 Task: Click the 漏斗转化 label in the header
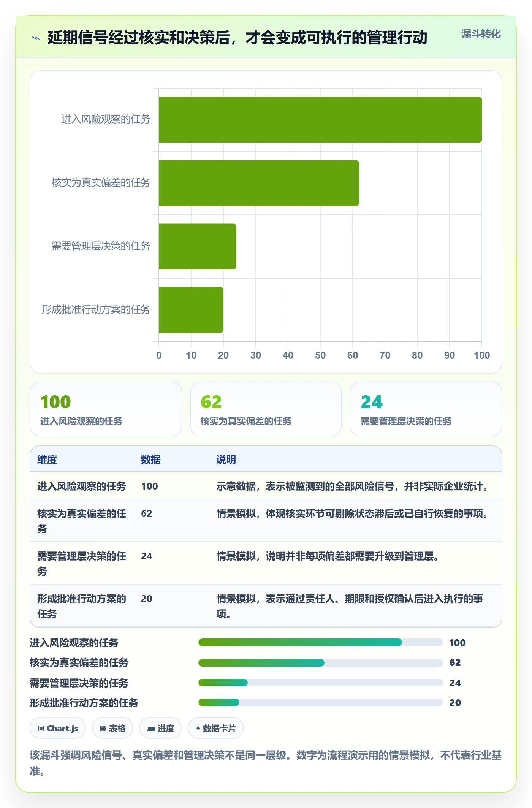pyautogui.click(x=481, y=34)
